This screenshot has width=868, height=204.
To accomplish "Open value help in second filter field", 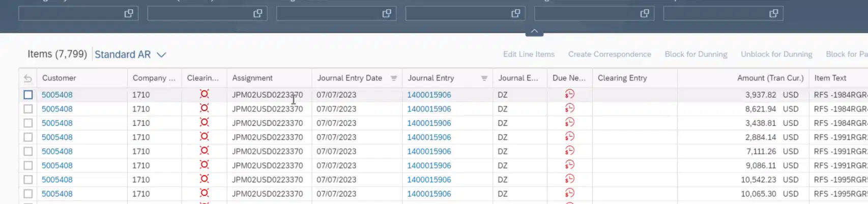I will coord(258,14).
